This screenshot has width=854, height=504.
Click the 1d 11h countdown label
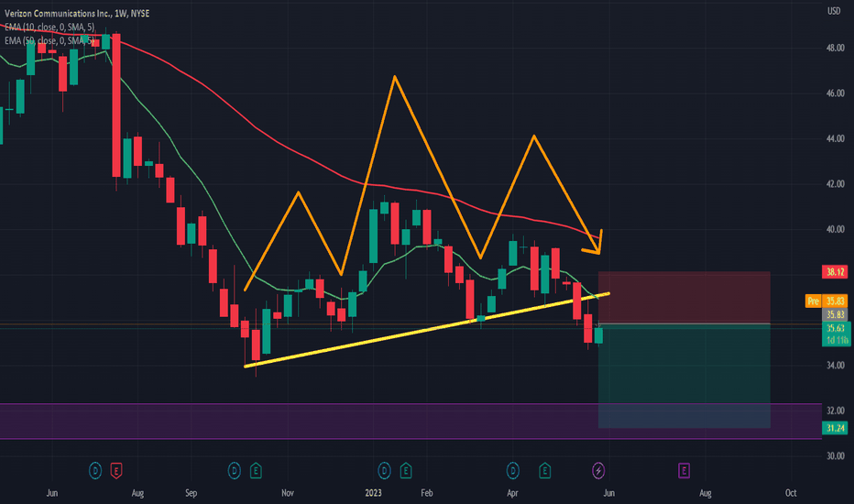836,340
